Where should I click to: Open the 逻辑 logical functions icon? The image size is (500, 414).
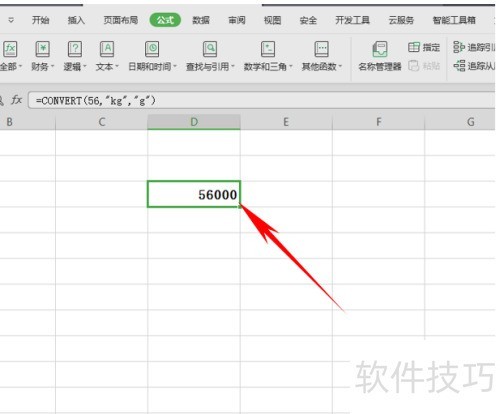[x=75, y=49]
